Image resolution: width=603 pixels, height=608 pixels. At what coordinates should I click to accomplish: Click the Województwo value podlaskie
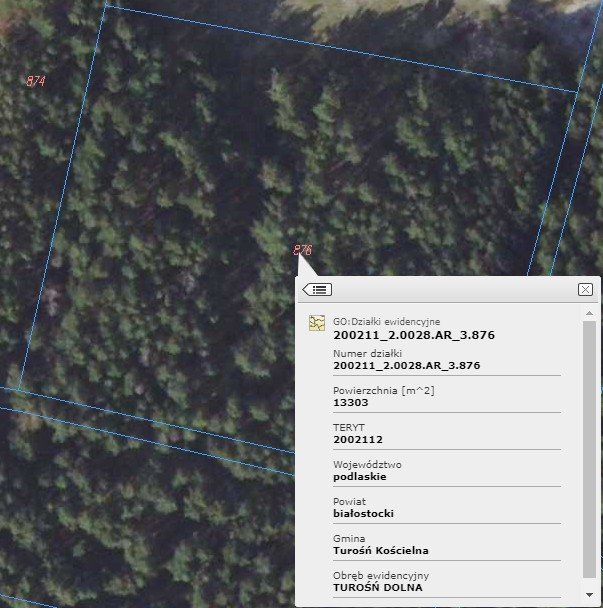(359, 476)
